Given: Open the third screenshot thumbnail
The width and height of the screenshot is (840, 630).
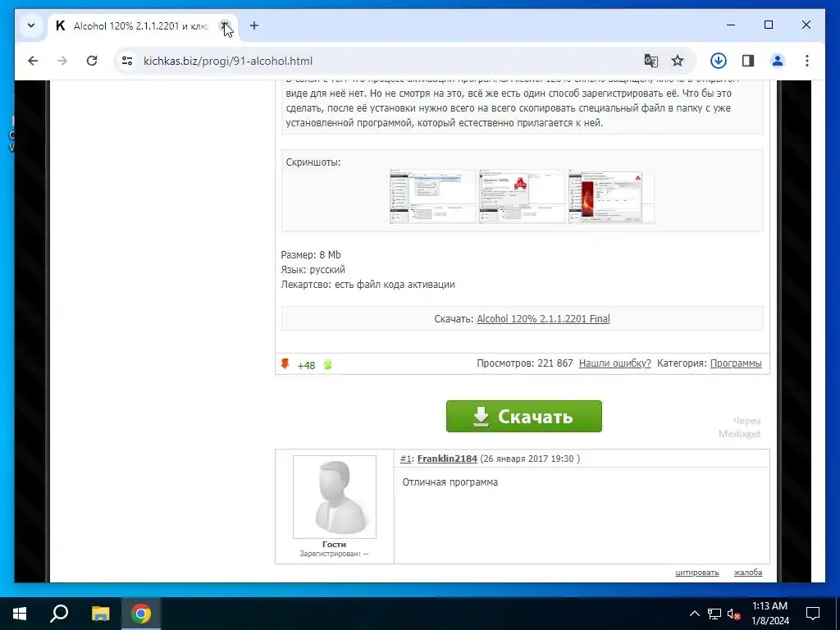Looking at the screenshot, I should [611, 196].
